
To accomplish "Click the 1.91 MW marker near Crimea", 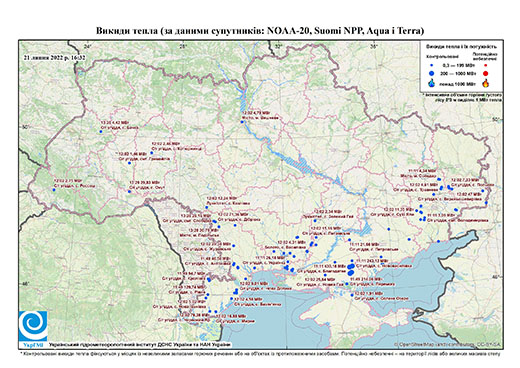I will [x=352, y=295].
